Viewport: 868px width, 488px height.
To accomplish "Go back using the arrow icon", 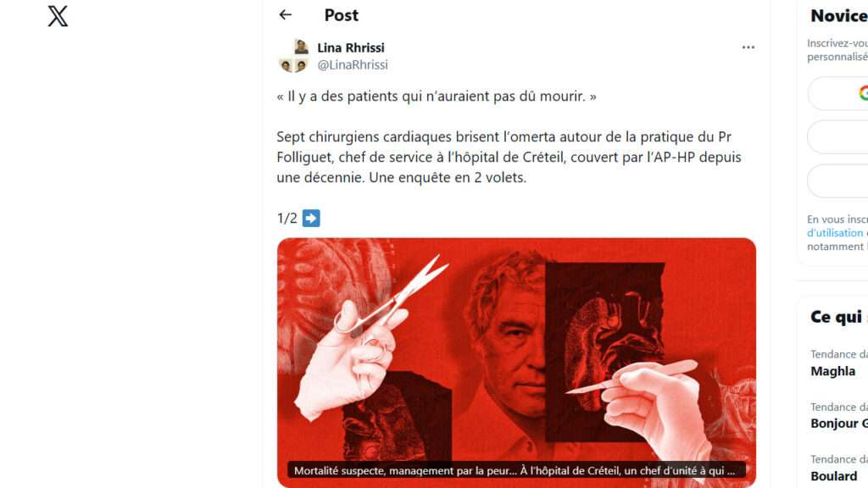I will pos(285,15).
